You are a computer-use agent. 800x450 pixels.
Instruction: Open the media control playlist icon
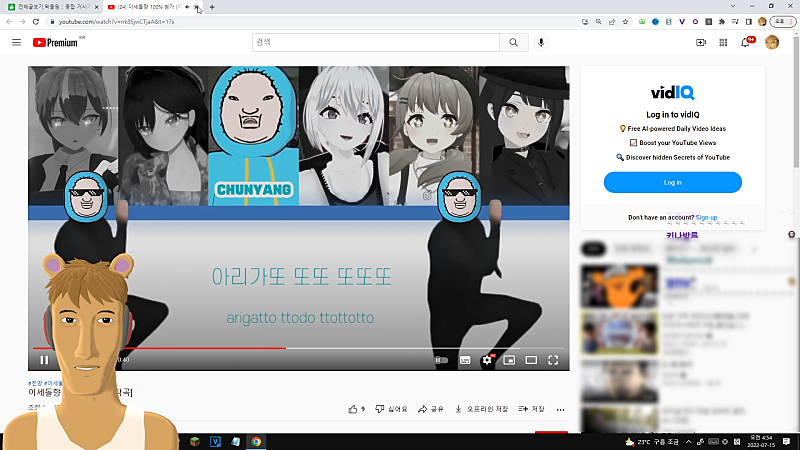tap(735, 22)
